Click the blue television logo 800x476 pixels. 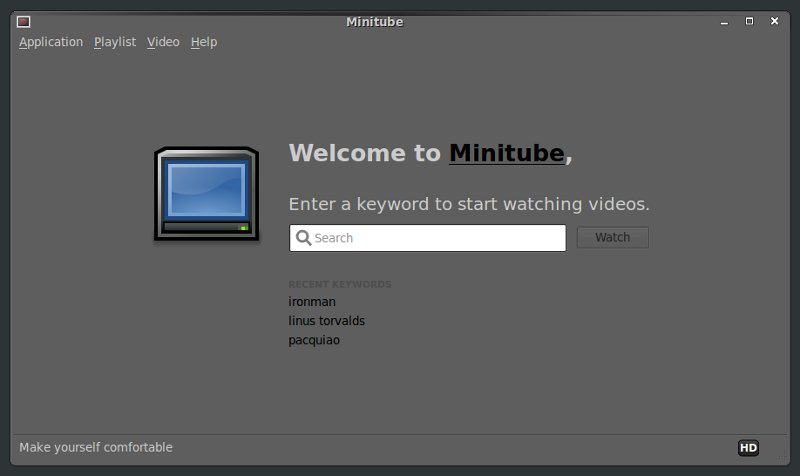pos(206,193)
